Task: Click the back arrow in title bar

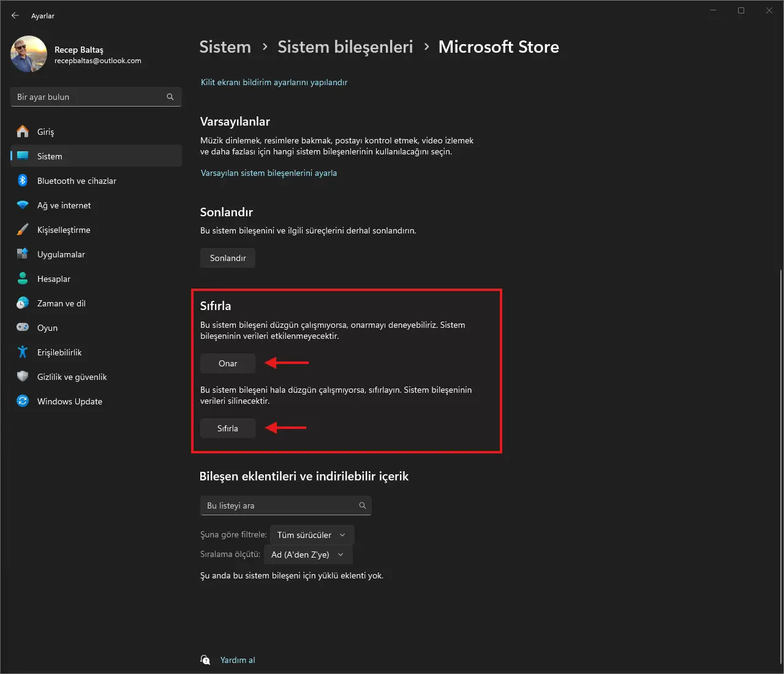Action: coord(15,15)
